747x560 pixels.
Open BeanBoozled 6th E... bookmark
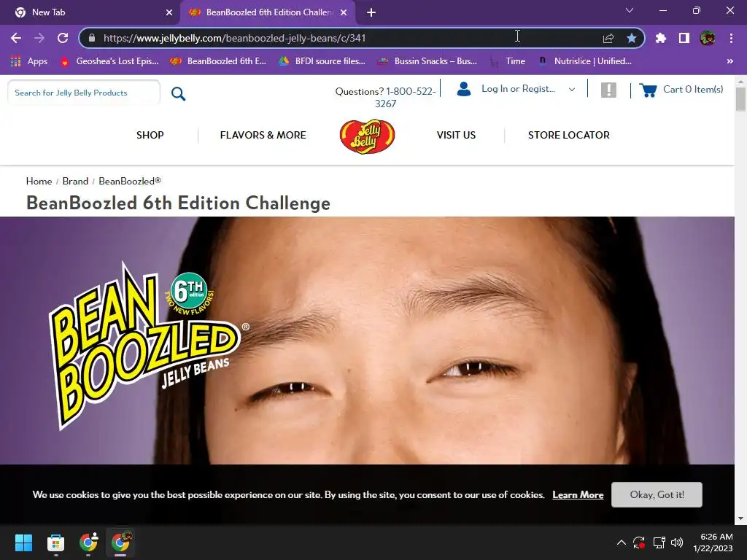pos(219,61)
